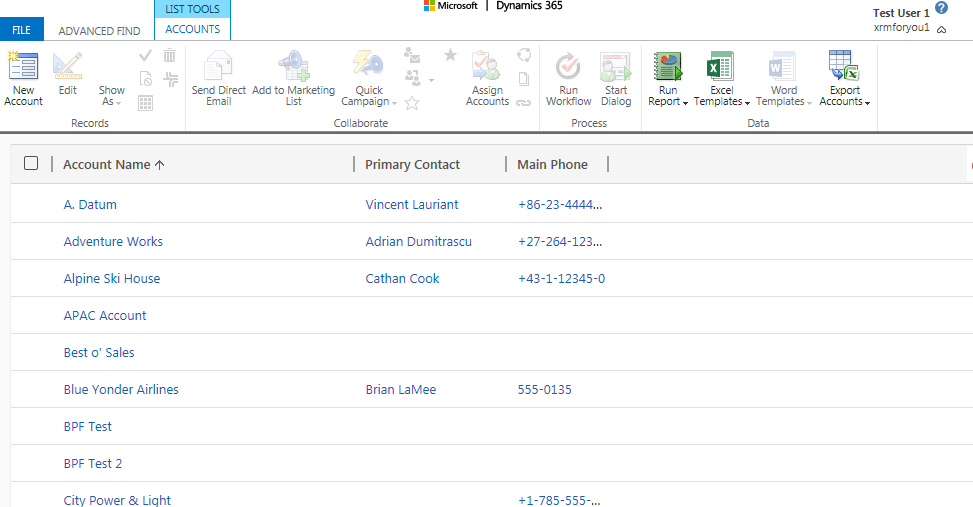Click the Test User 1 name
The height and width of the screenshot is (507, 973).
pyautogui.click(x=901, y=13)
